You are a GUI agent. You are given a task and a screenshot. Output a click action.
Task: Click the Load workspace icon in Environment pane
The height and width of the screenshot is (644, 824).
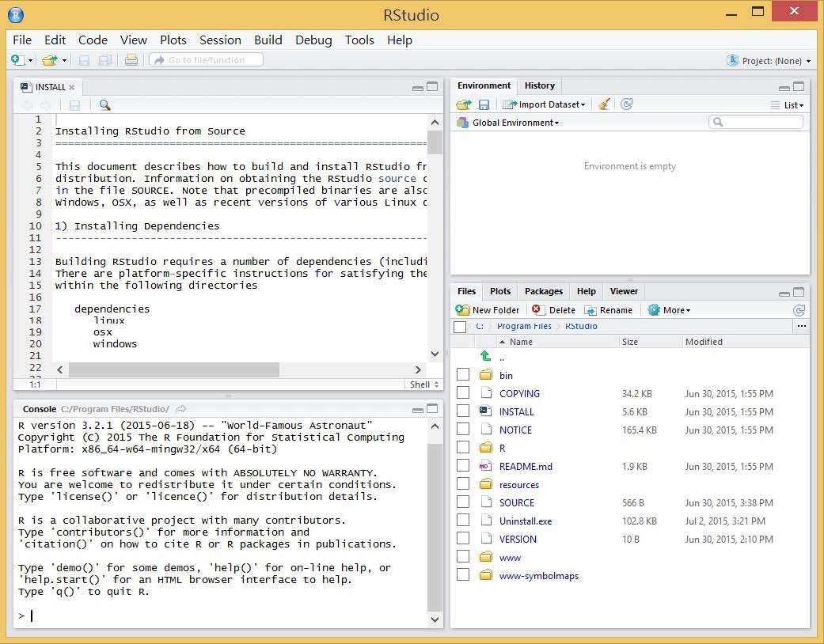[464, 104]
